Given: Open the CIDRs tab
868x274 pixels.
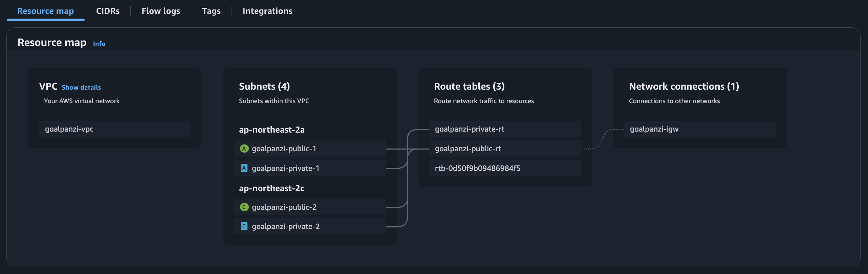Looking at the screenshot, I should 108,11.
